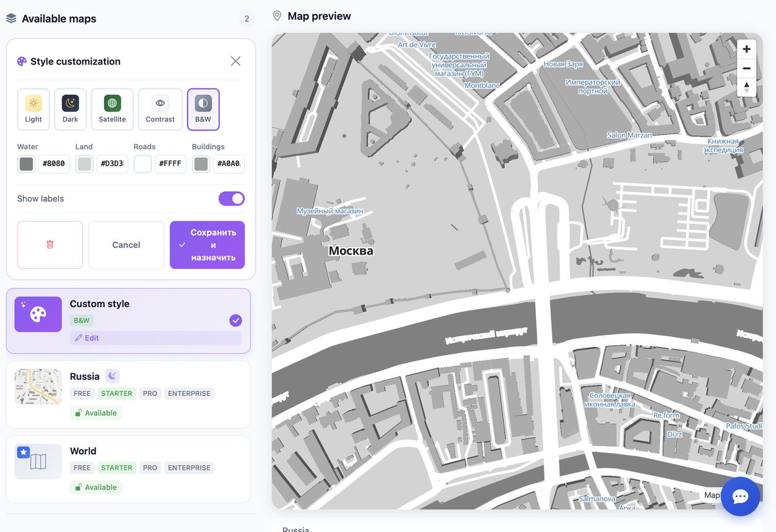Zoom in on the map preview
The height and width of the screenshot is (532, 776).
click(746, 49)
